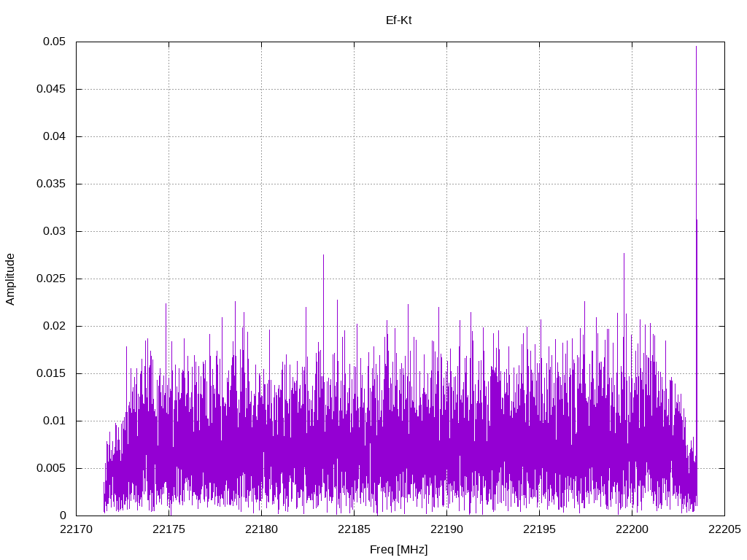Click the y-axis value 0.045
Screen dimensions: 747x560
(51, 89)
